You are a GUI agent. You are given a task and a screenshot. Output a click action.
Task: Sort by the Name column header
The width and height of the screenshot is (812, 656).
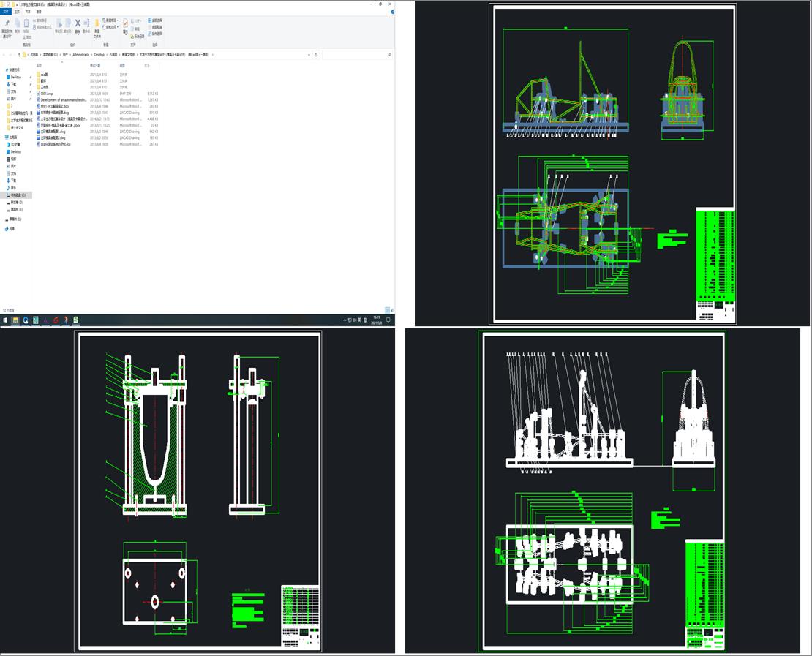point(39,66)
